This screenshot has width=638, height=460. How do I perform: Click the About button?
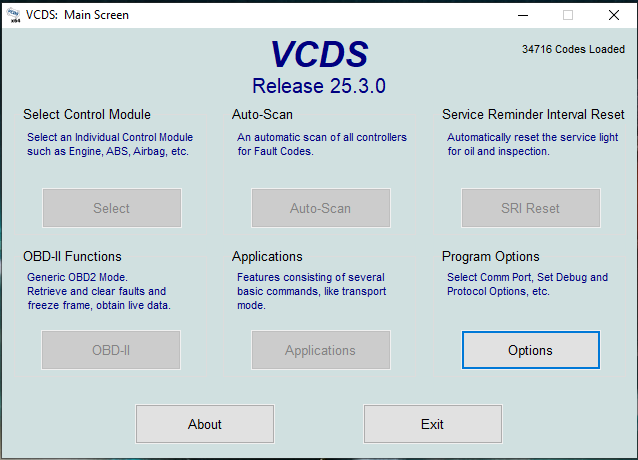click(x=205, y=424)
